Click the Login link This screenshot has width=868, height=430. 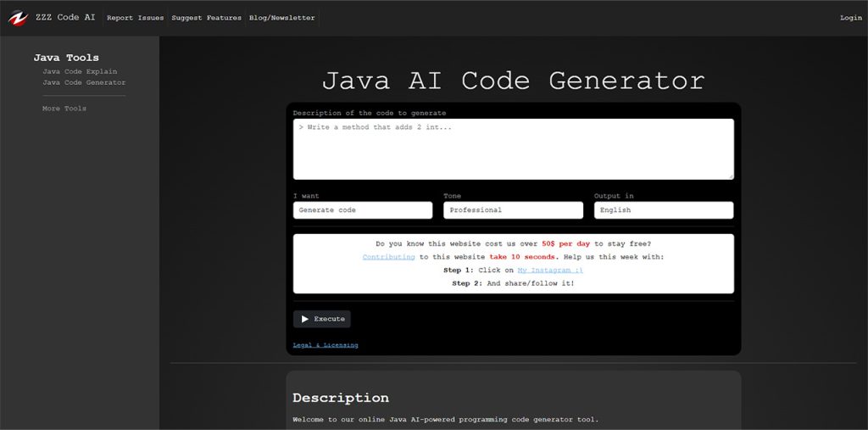pos(851,18)
